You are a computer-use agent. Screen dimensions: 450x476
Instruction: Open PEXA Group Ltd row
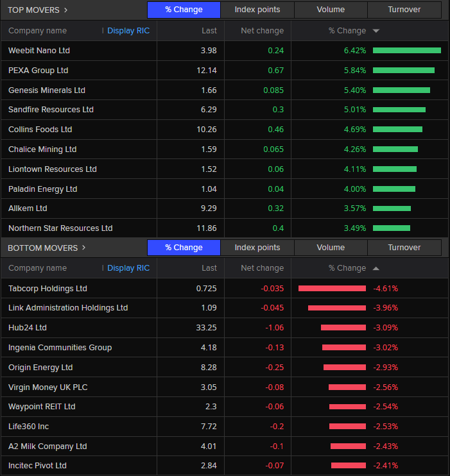(225, 71)
